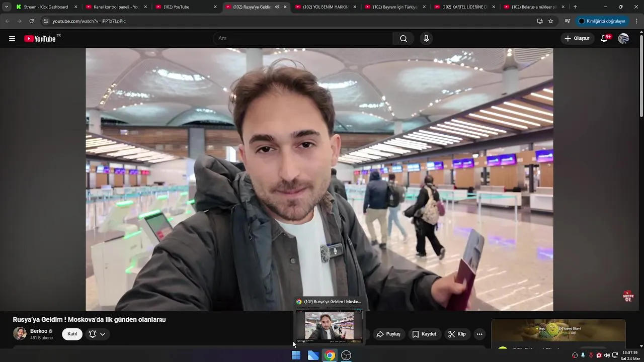Screen dimensions: 644x362
Task: Open the blue folder app on the taskbar
Action: click(313, 355)
